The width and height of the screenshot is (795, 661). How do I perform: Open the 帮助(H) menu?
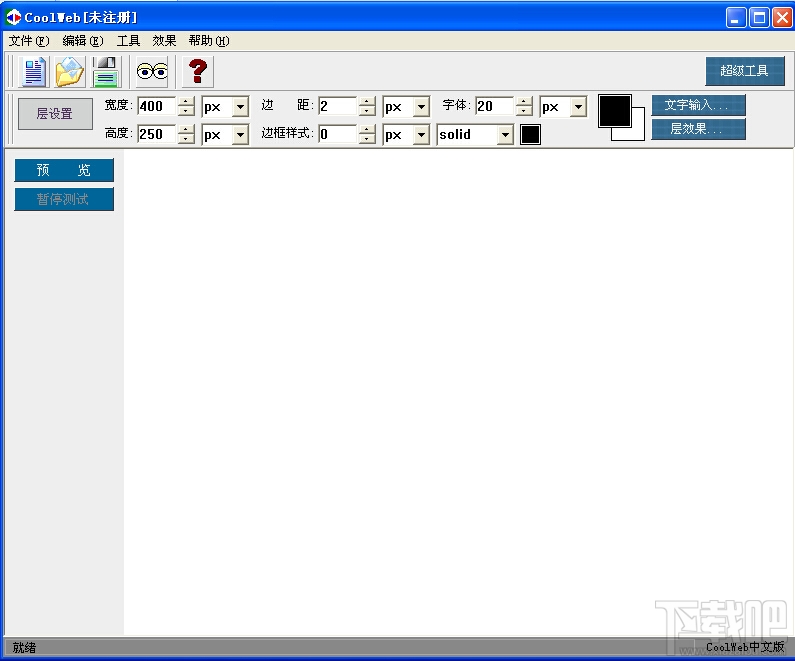point(209,41)
